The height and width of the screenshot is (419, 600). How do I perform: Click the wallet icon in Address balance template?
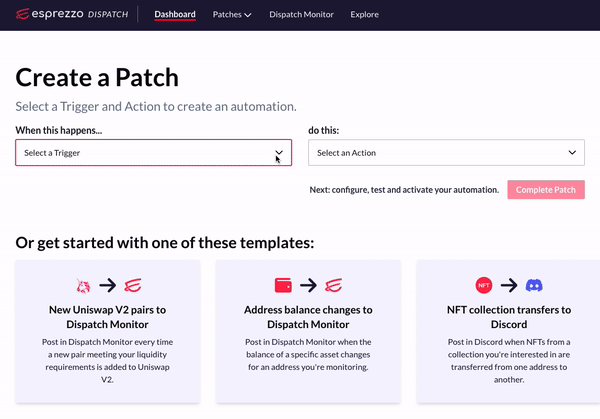283,285
